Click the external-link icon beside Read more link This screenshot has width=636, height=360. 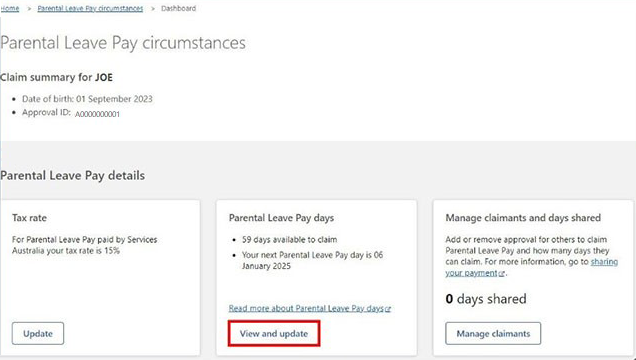tap(388, 309)
